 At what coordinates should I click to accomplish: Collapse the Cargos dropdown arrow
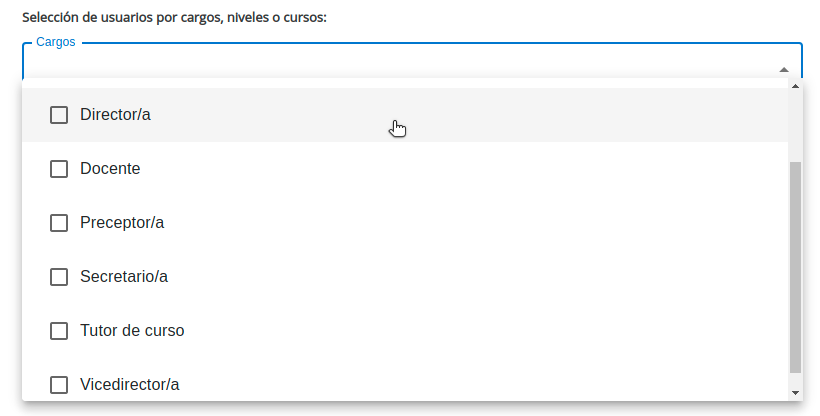pyautogui.click(x=783, y=70)
